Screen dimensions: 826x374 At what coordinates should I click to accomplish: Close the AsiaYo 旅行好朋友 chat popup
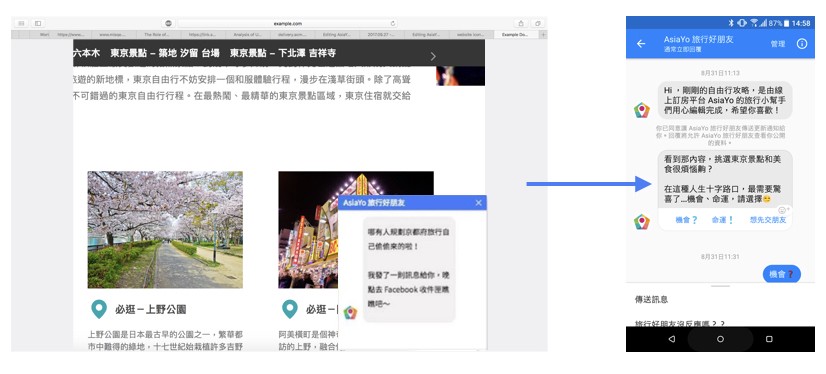pos(478,203)
